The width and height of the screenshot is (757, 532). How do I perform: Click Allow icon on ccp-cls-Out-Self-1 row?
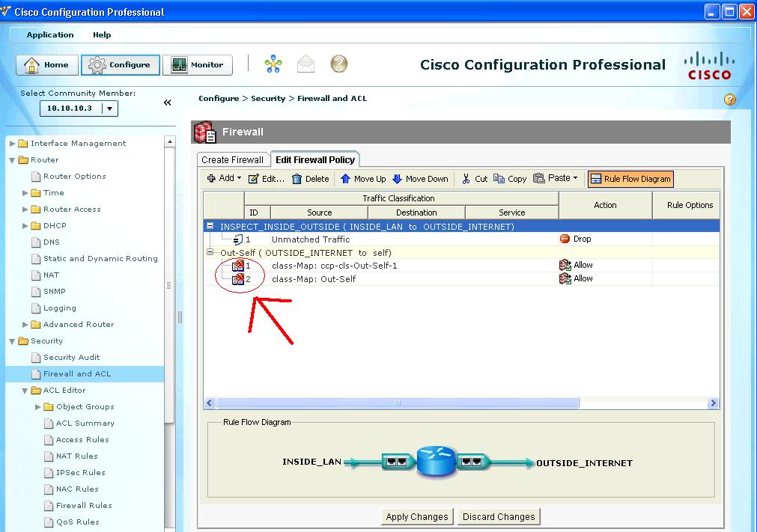[x=565, y=265]
